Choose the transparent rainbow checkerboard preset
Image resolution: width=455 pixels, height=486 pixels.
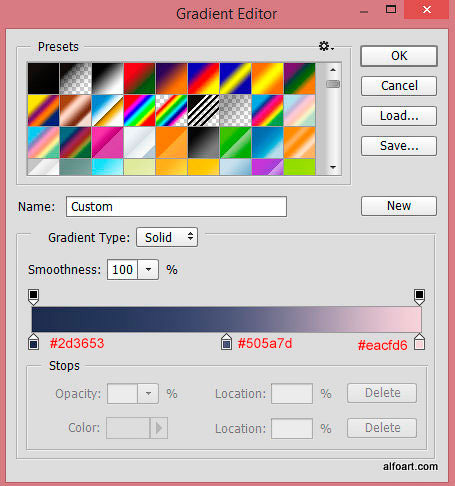[171, 110]
